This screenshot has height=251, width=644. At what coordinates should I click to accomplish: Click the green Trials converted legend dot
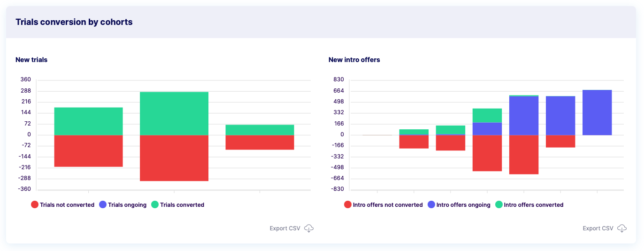pos(154,205)
